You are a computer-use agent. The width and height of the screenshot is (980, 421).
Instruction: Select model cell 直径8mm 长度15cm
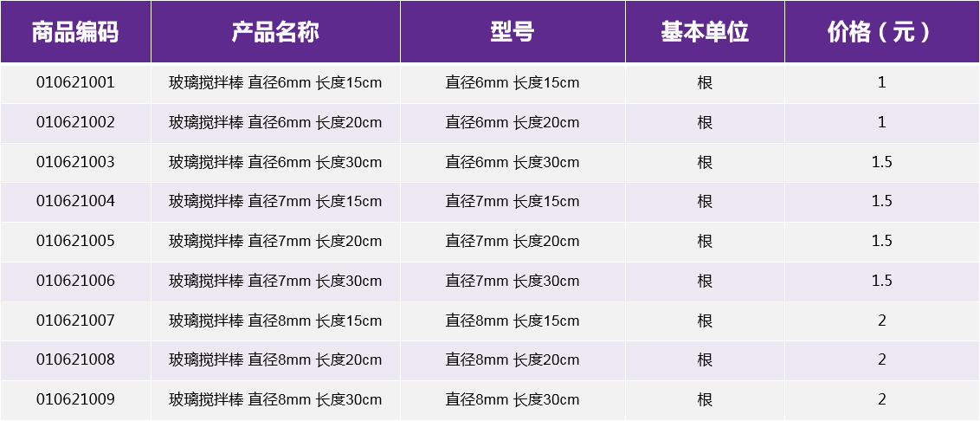point(513,321)
